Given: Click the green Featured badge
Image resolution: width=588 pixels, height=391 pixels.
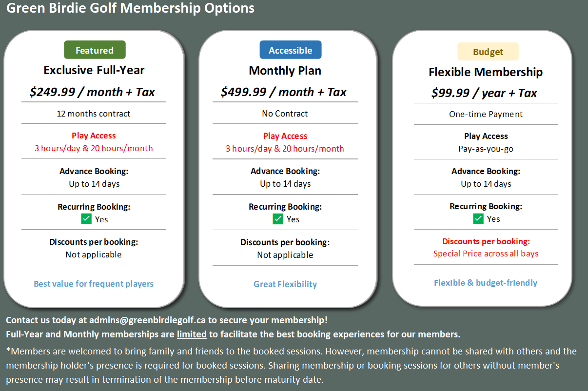Looking at the screenshot, I should point(95,50).
